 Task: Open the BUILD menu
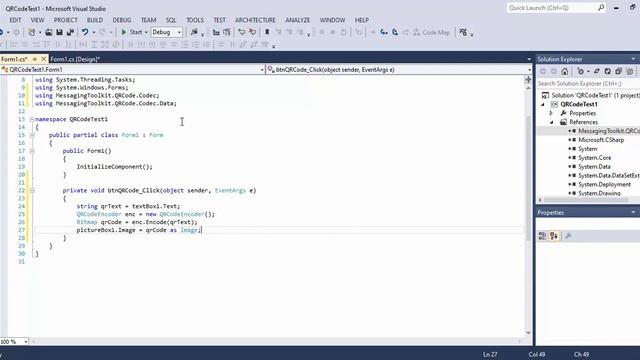click(x=95, y=20)
